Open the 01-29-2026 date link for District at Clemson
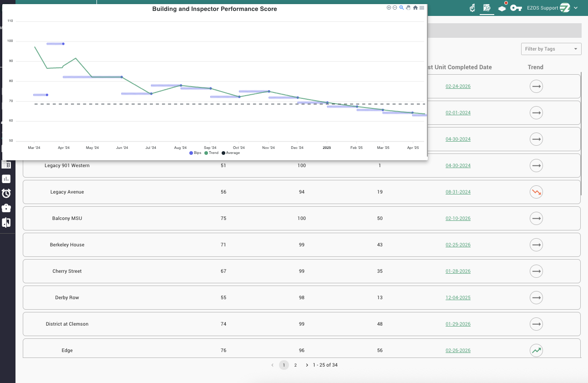This screenshot has height=383, width=588. click(x=458, y=324)
